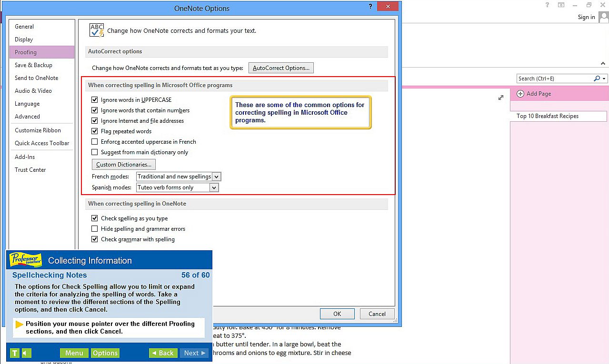Click Cancel in OneNote Options
The height and width of the screenshot is (364, 609).
(377, 314)
